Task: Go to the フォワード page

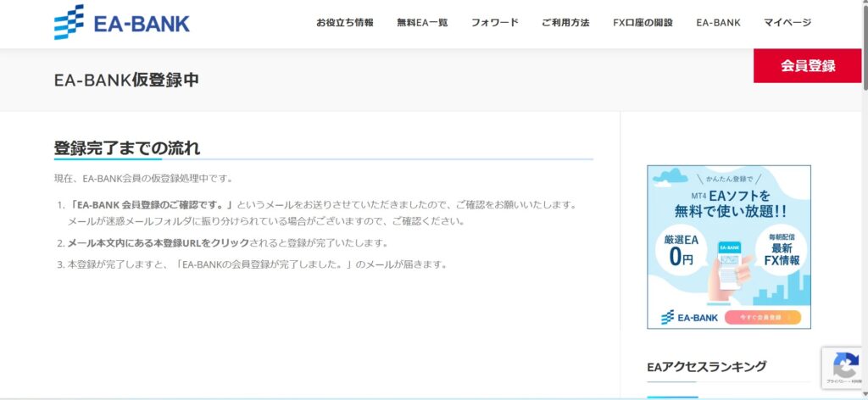Action: pyautogui.click(x=494, y=23)
